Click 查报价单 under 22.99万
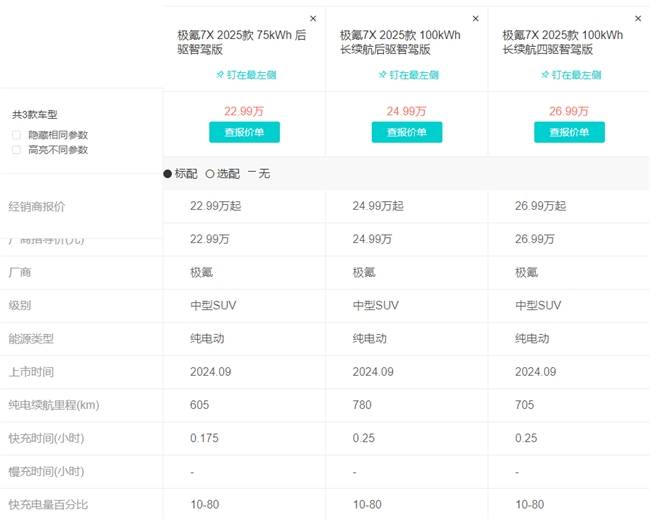 tap(244, 132)
